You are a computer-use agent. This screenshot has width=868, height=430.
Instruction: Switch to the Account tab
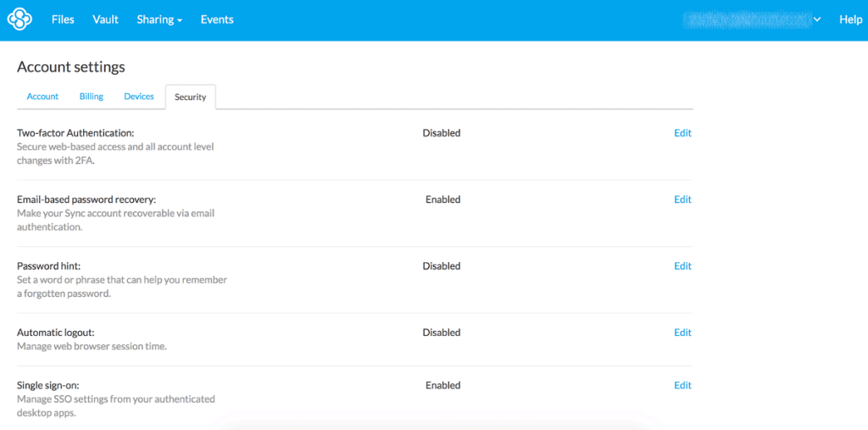click(x=42, y=97)
